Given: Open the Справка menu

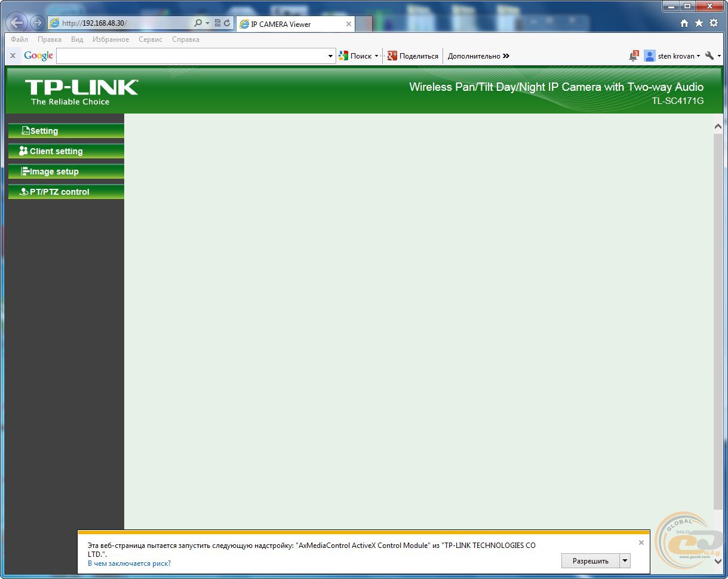Looking at the screenshot, I should click(x=186, y=39).
